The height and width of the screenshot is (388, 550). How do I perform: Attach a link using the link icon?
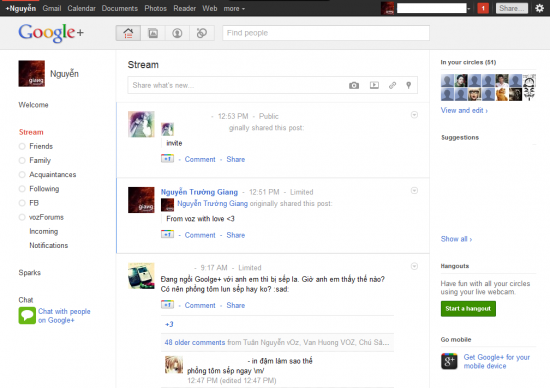pos(393,85)
